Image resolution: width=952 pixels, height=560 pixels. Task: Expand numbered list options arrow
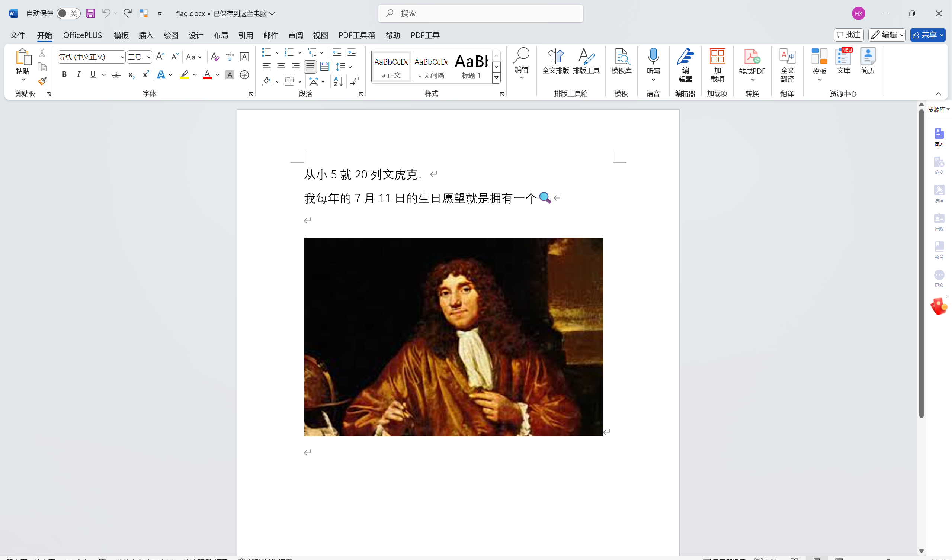pyautogui.click(x=299, y=52)
